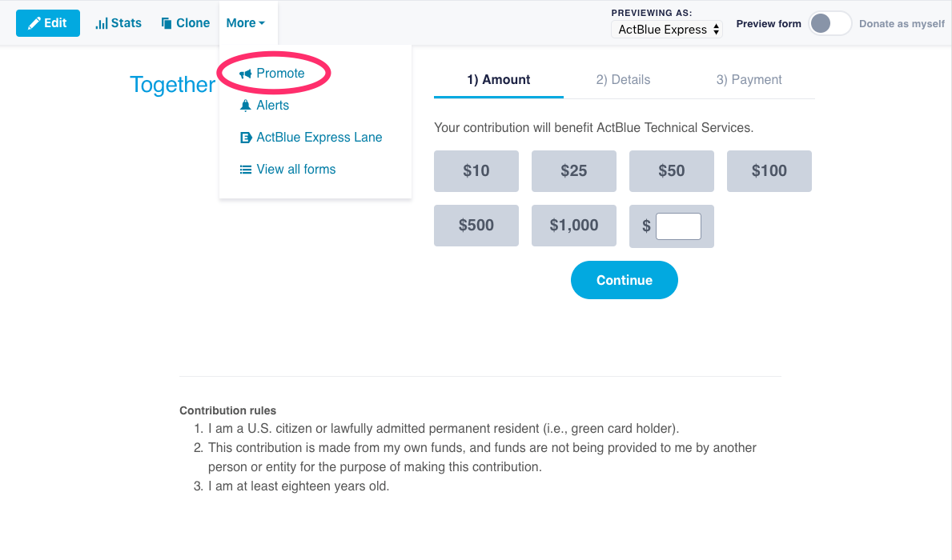Choose the $1,000 donation amount
The height and width of the screenshot is (560, 952).
pos(574,226)
